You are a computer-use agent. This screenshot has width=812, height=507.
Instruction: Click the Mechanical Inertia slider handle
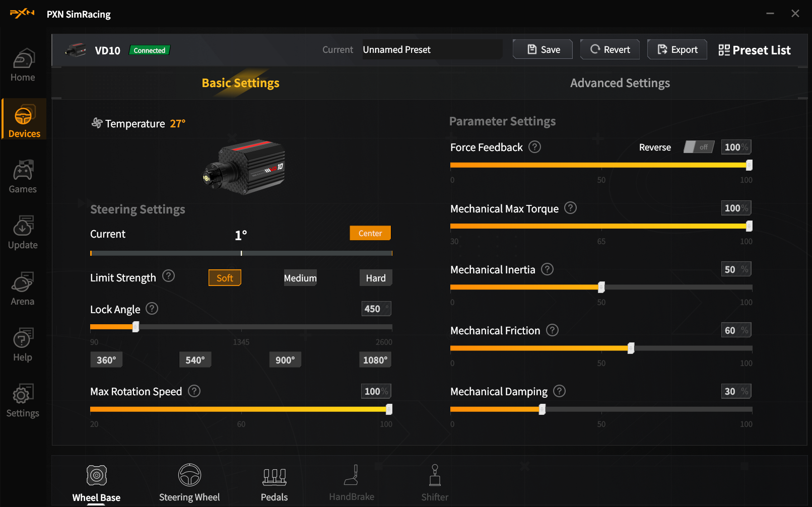tap(601, 287)
